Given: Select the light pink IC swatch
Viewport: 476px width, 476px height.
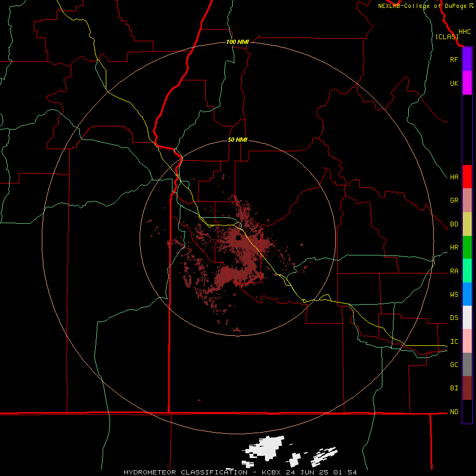Looking at the screenshot, I should pyautogui.click(x=467, y=341).
